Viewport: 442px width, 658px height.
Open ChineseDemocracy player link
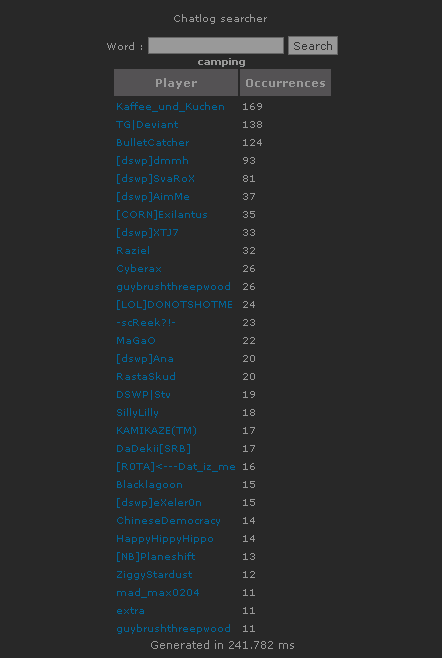coord(168,521)
